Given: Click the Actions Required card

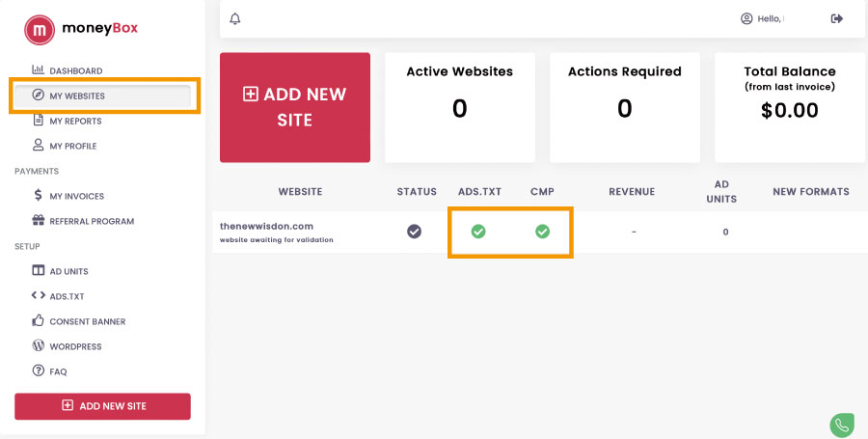Looking at the screenshot, I should point(625,107).
